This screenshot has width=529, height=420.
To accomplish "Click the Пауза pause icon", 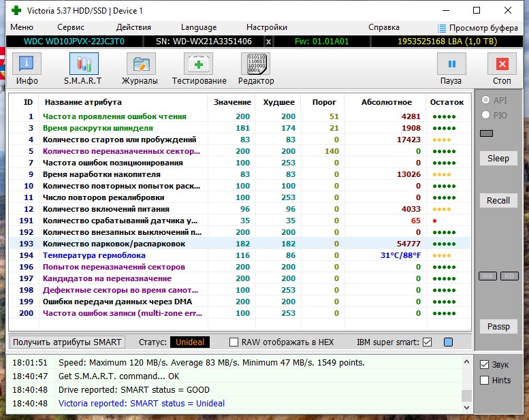I will 452,64.
